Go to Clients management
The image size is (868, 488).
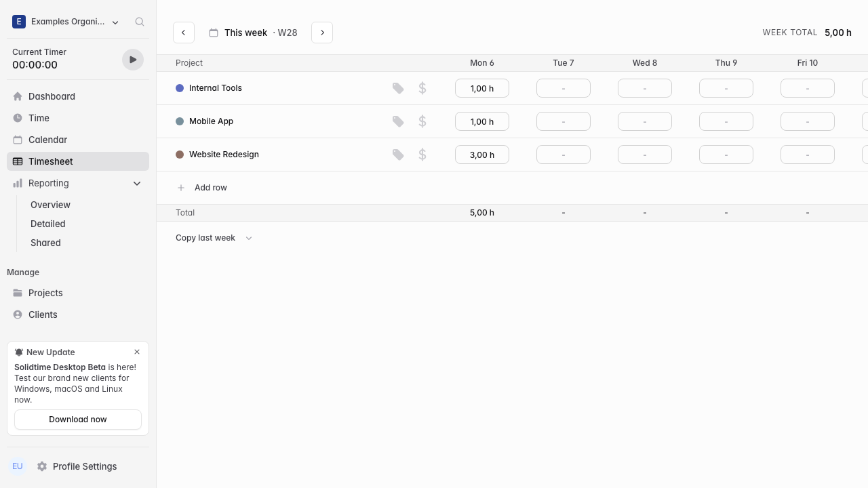(78, 314)
